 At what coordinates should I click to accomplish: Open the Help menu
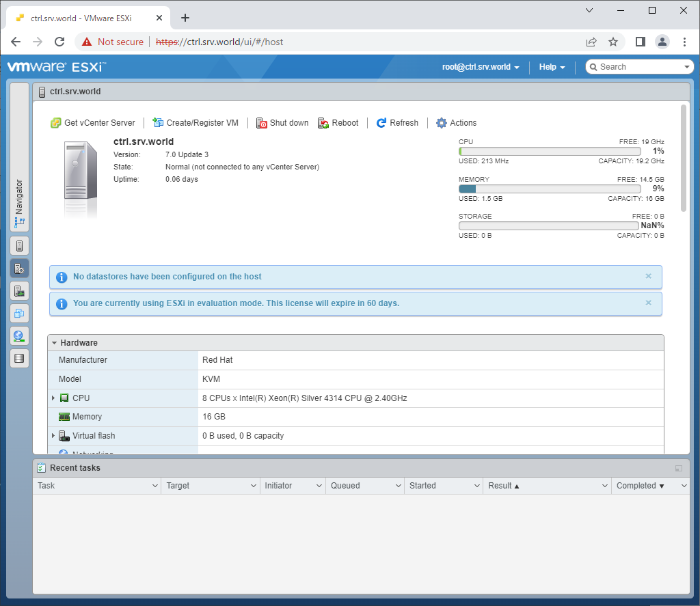pos(551,67)
